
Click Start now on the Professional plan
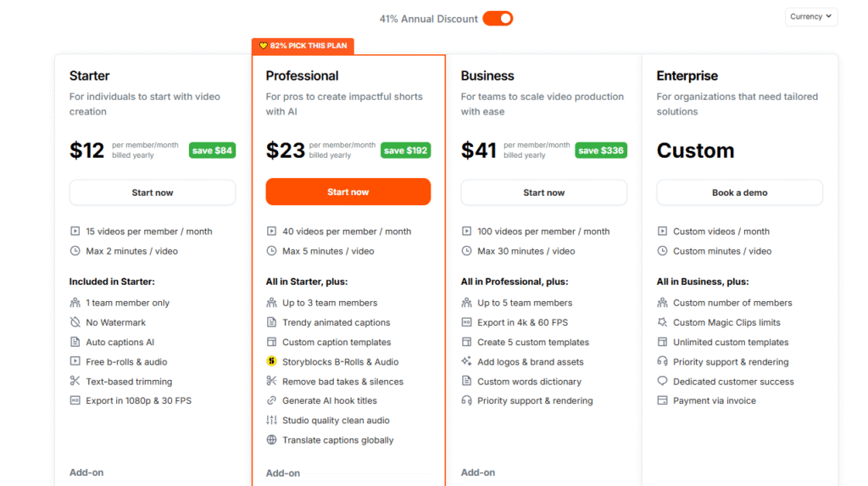[x=348, y=192]
